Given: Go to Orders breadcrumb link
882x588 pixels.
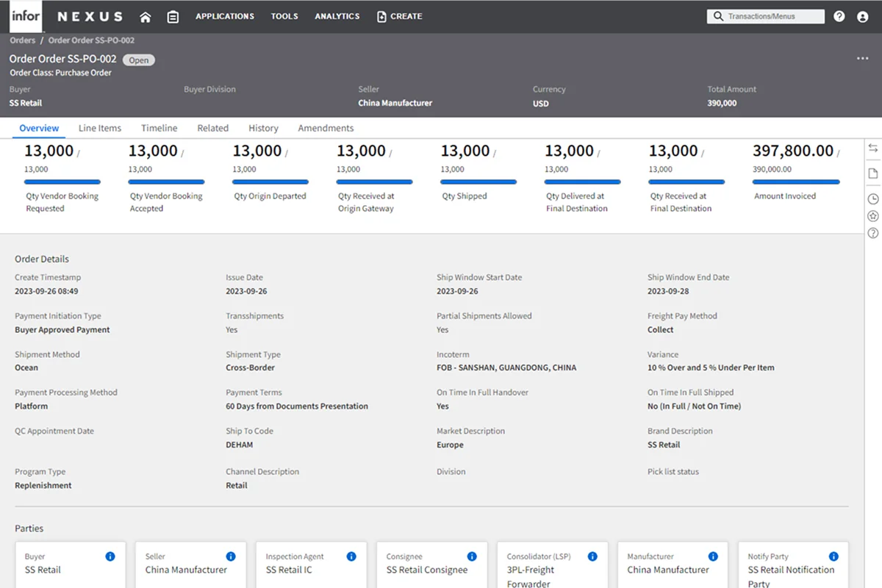Looking at the screenshot, I should 23,40.
